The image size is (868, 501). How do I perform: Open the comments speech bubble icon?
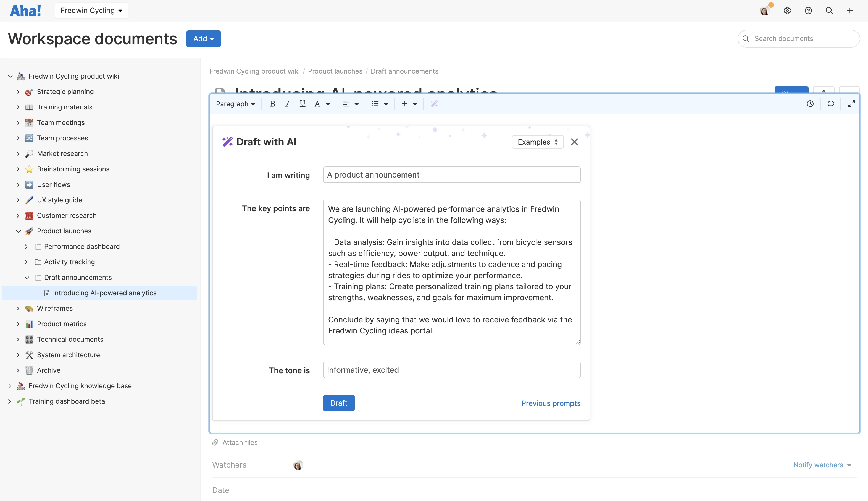point(831,104)
